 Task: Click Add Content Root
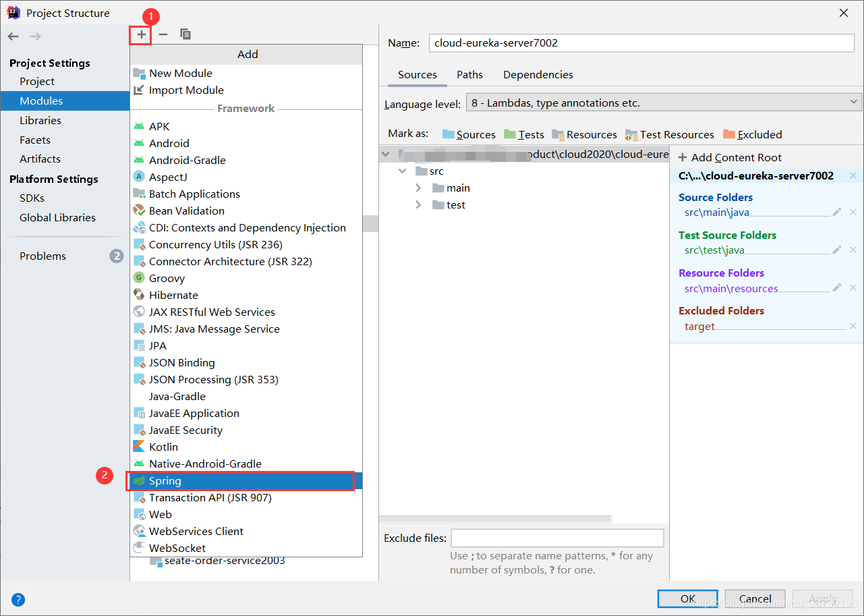730,157
